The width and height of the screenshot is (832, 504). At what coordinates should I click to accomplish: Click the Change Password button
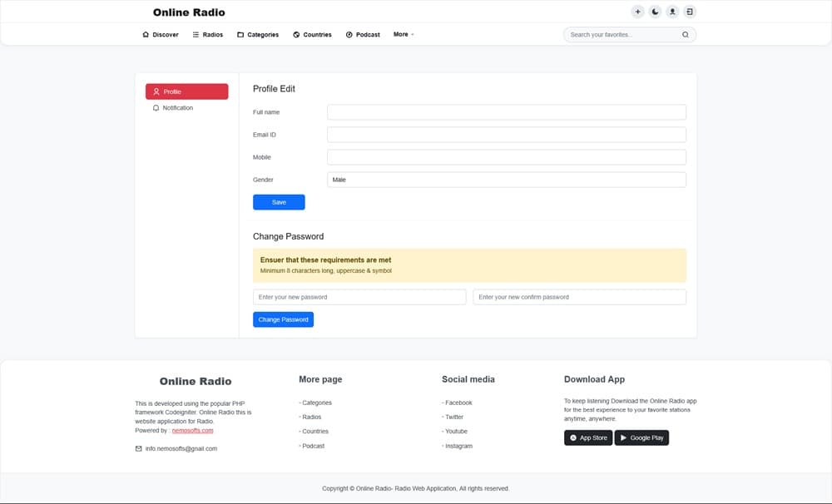tap(283, 319)
